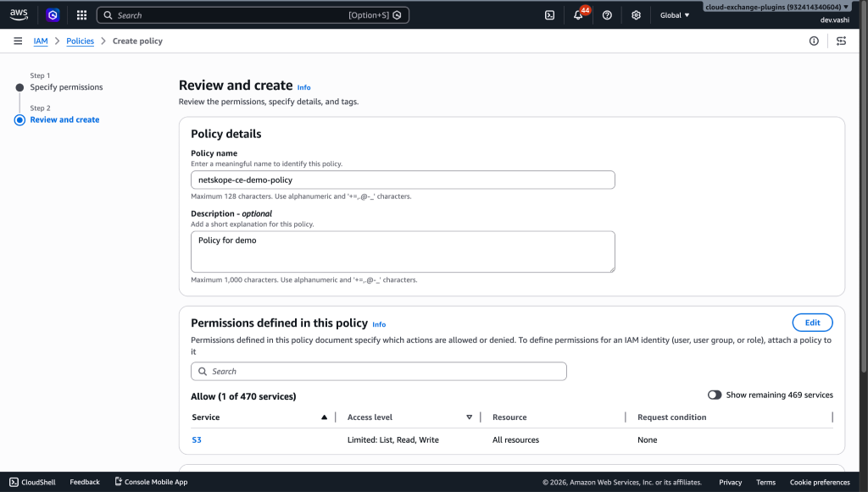
Task: Click the Specify permissions step label
Action: click(x=66, y=87)
